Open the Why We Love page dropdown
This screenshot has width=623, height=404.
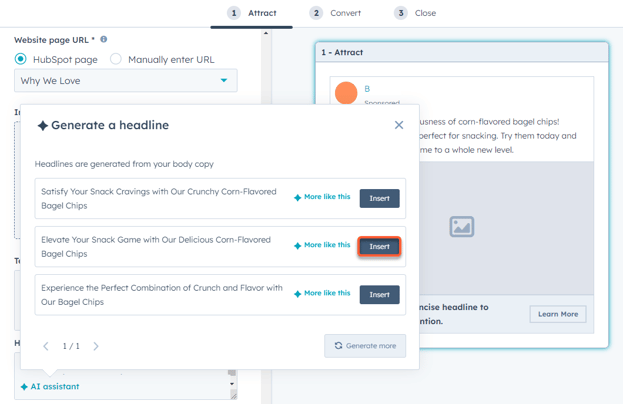pos(126,80)
